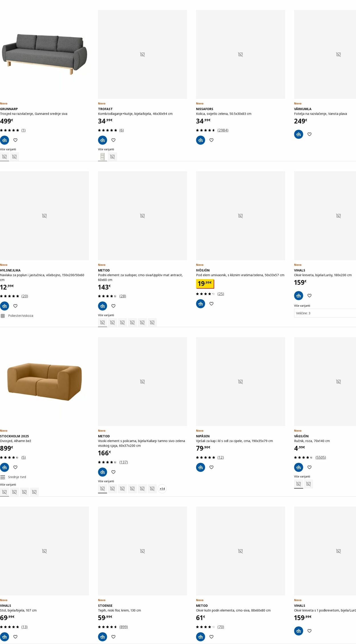Open NIPÅSEN product title
The width and height of the screenshot is (356, 644).
(x=203, y=436)
